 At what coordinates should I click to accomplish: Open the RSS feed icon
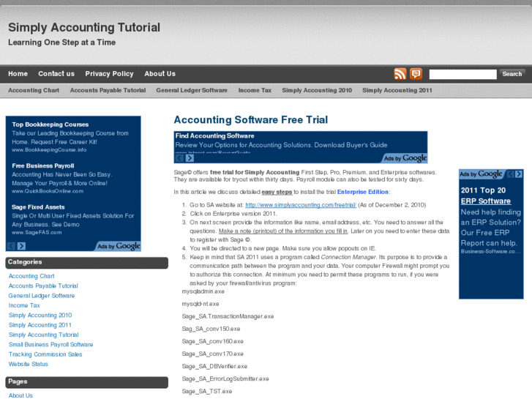tap(400, 74)
